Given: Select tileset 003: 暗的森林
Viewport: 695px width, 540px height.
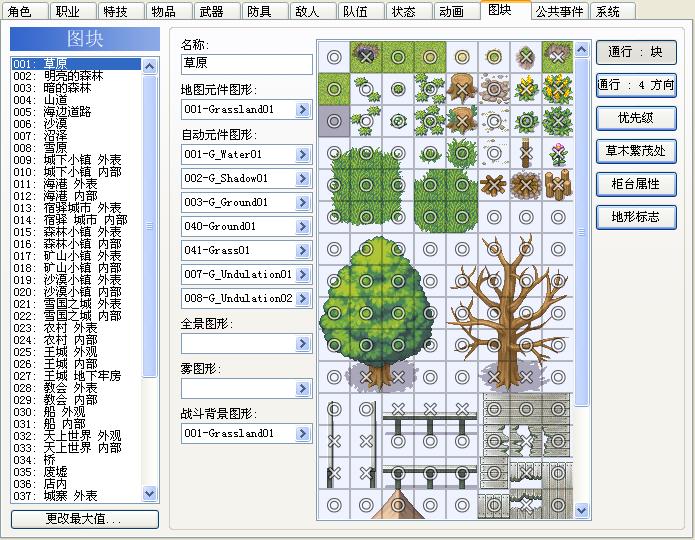Looking at the screenshot, I should (x=76, y=88).
